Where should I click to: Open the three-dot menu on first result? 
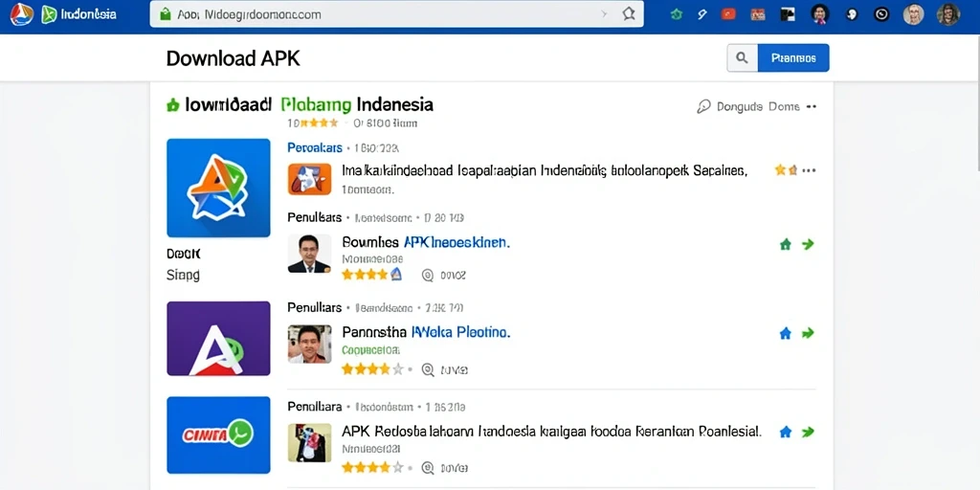[809, 170]
